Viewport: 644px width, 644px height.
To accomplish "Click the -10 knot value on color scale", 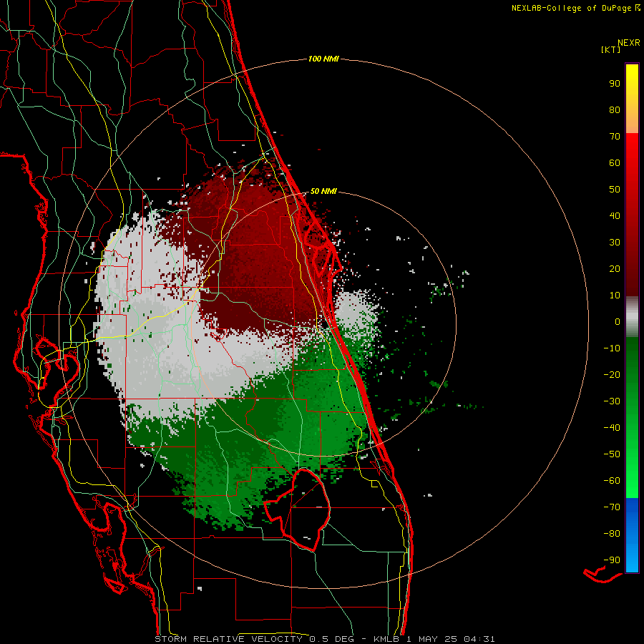I will click(612, 348).
